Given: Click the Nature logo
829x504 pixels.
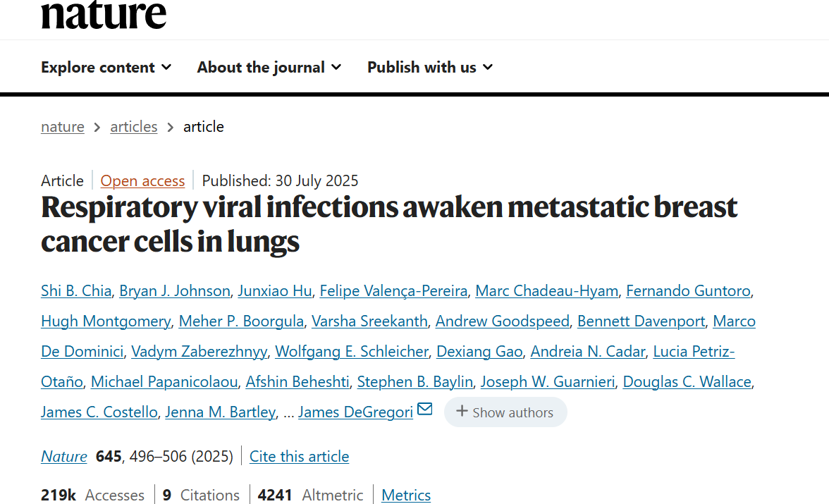Looking at the screenshot, I should [104, 14].
